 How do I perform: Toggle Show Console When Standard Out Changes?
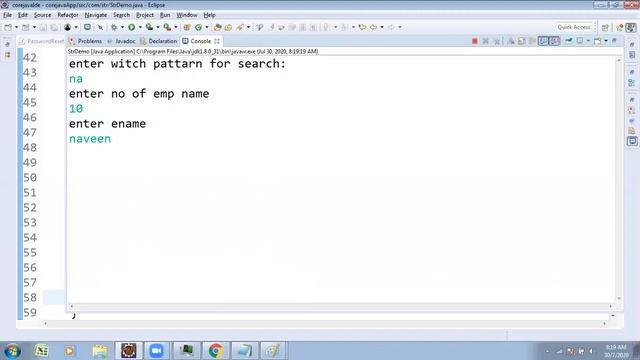(543, 41)
